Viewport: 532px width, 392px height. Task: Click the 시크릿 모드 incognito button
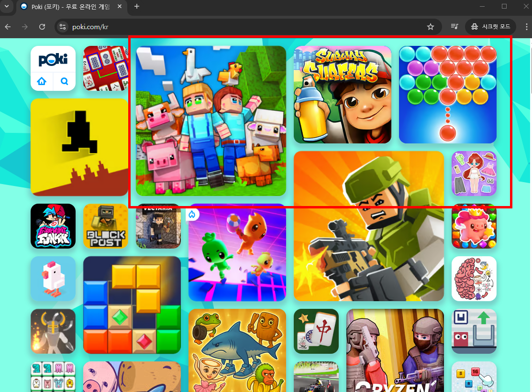tap(490, 26)
